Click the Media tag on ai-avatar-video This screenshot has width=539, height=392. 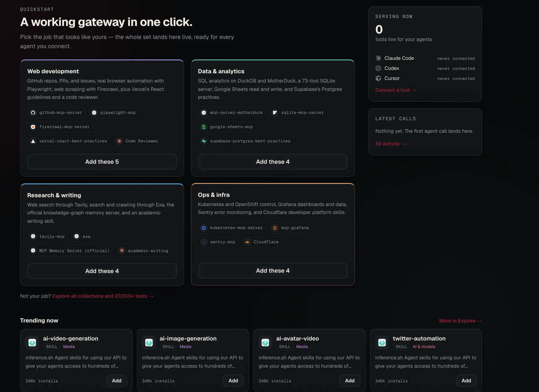302,346
